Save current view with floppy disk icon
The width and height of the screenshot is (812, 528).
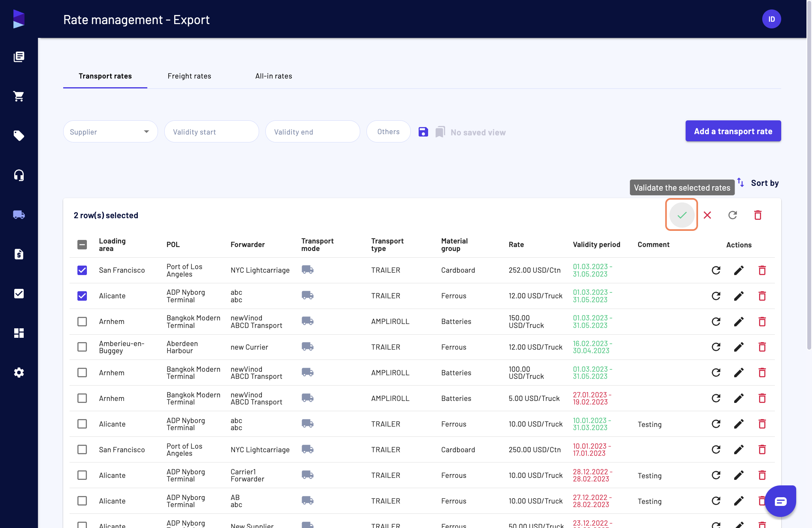(423, 132)
